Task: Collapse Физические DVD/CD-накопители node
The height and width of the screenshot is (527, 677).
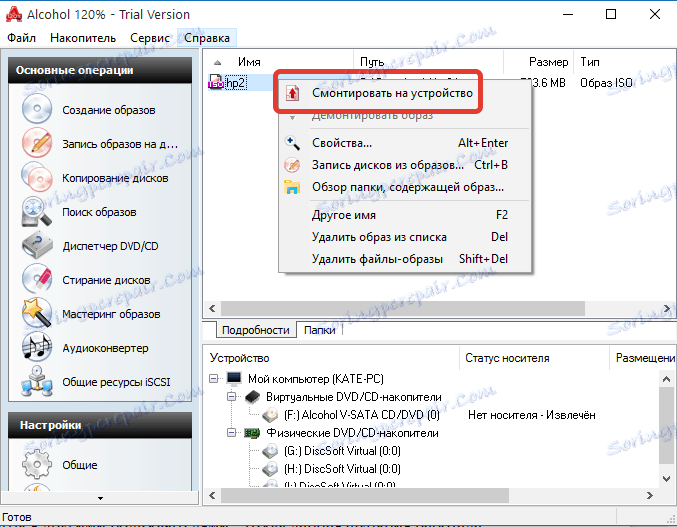Action: tap(232, 432)
